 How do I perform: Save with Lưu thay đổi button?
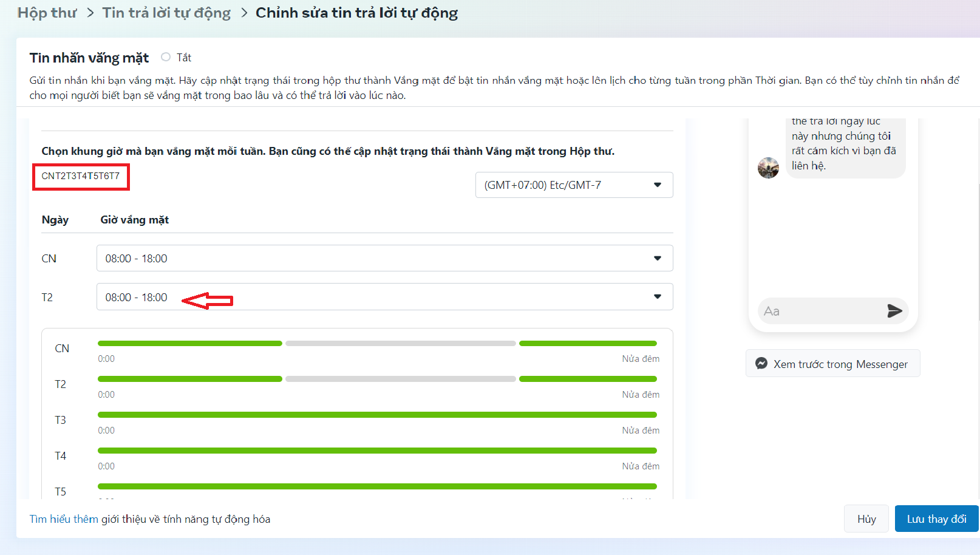[x=936, y=519]
